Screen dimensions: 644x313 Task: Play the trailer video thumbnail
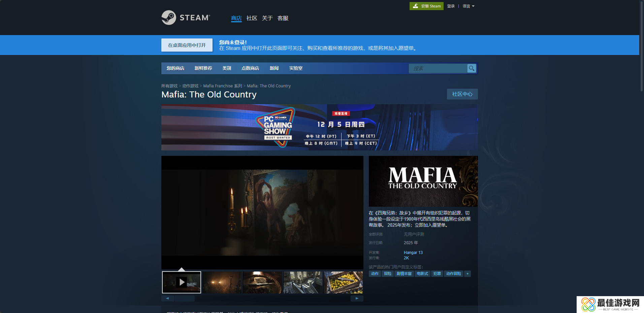pyautogui.click(x=182, y=282)
